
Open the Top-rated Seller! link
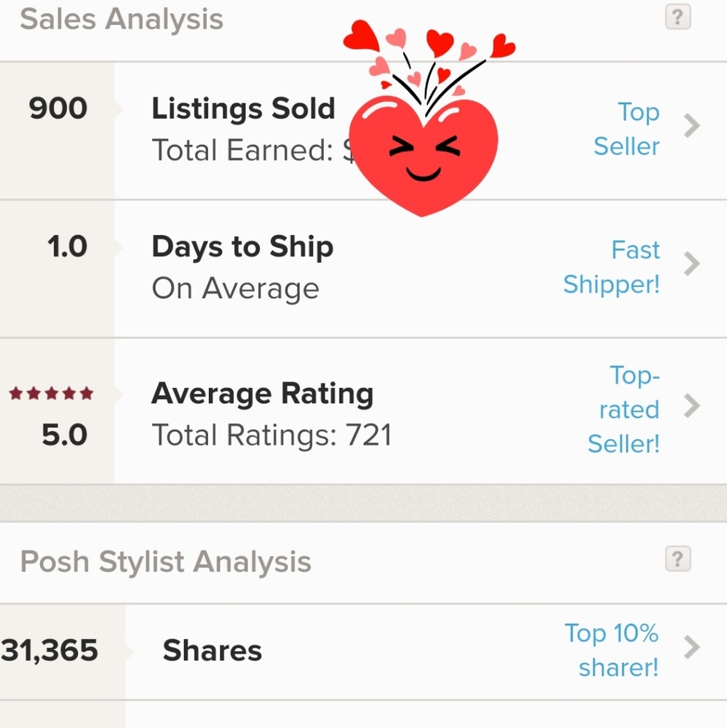pyautogui.click(x=624, y=409)
